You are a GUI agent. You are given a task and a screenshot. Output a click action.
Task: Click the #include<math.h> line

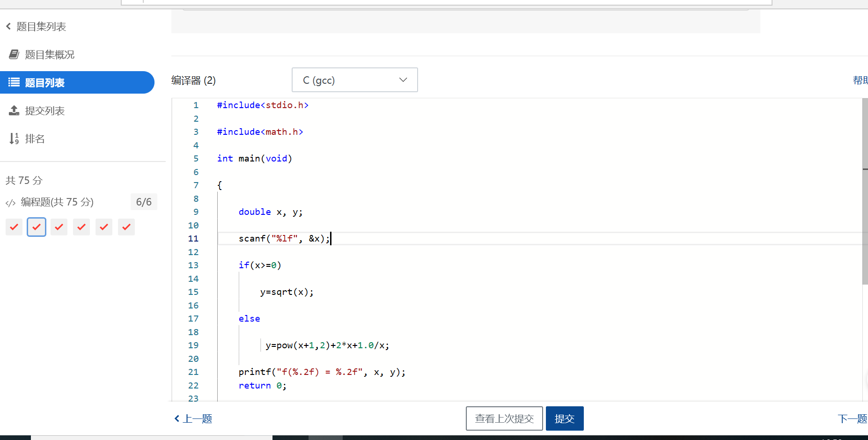[x=260, y=132]
